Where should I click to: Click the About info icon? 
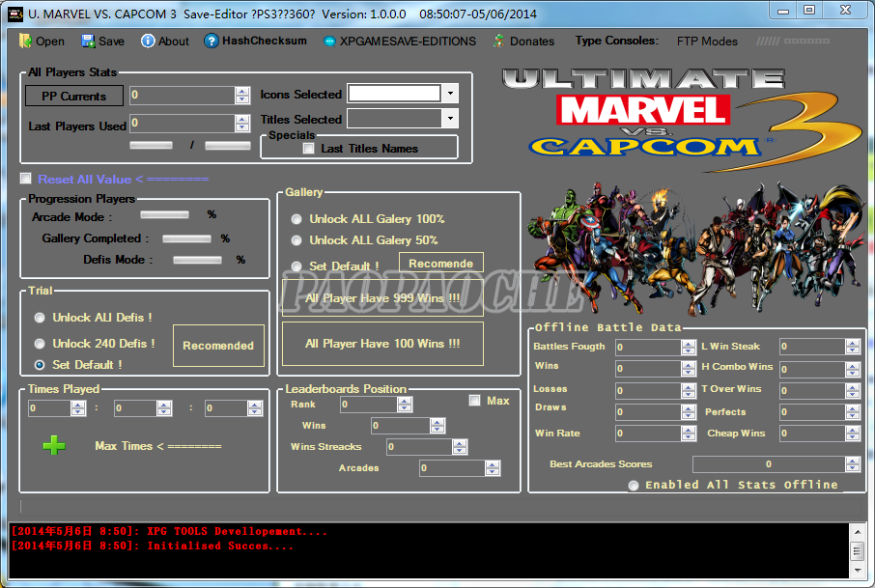[148, 42]
